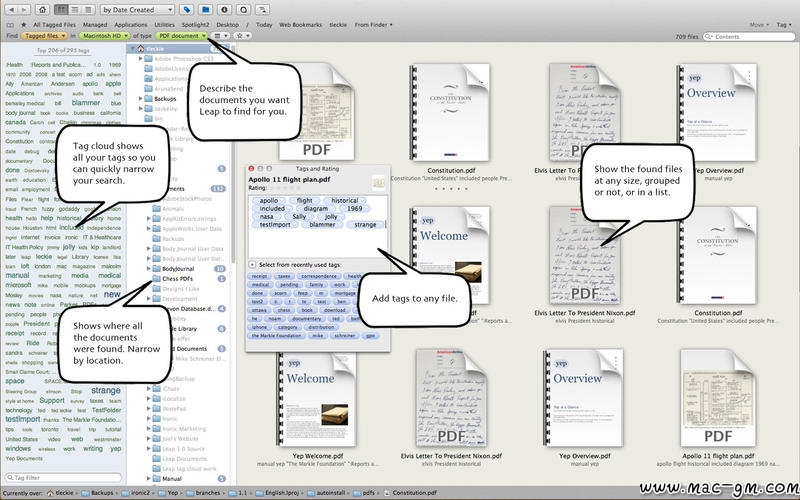This screenshot has height=500, width=800.
Task: Select the 'windows' tag in tag cloud
Action: [18, 448]
